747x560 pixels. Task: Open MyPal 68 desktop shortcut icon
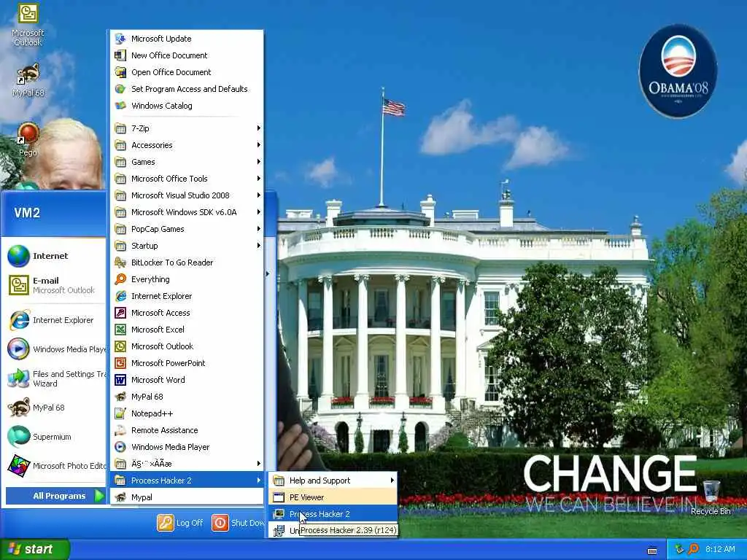[x=28, y=74]
